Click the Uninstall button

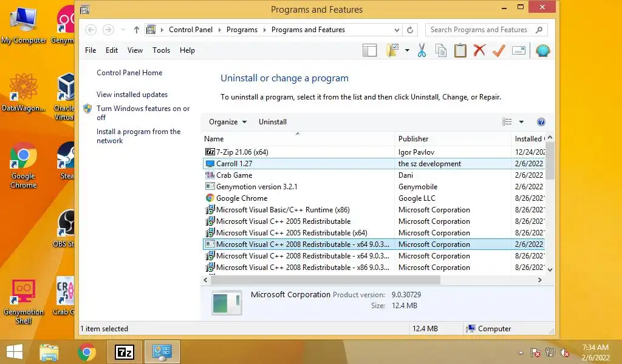(273, 122)
